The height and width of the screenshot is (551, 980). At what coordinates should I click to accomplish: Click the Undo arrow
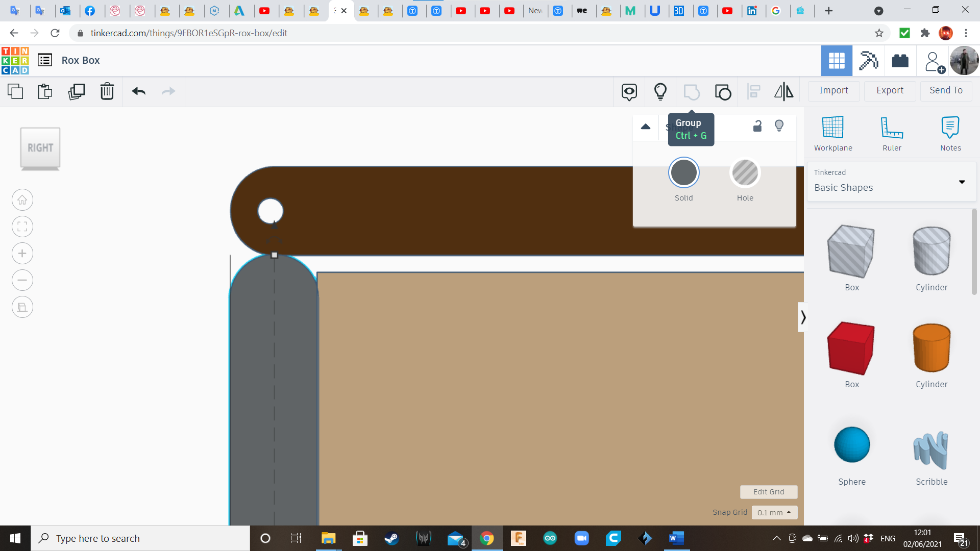(139, 91)
